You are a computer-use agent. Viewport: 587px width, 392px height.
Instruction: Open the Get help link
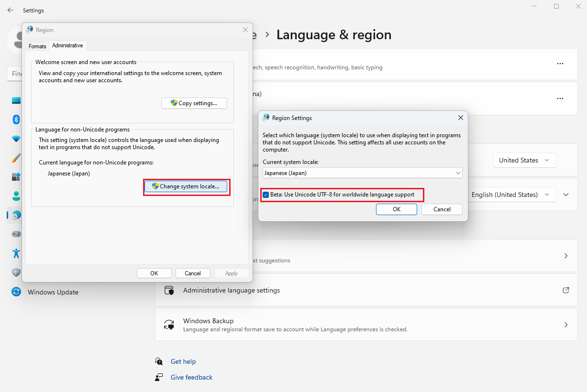click(183, 361)
